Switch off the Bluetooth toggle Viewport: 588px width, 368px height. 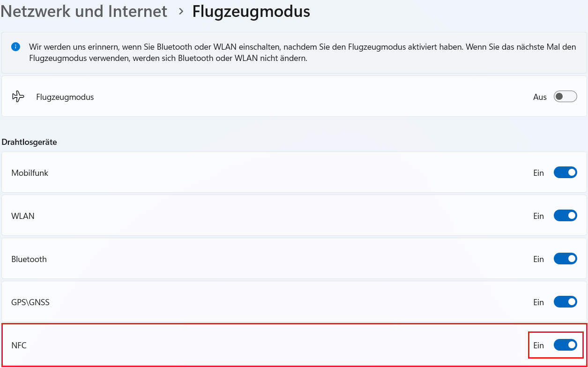point(565,259)
